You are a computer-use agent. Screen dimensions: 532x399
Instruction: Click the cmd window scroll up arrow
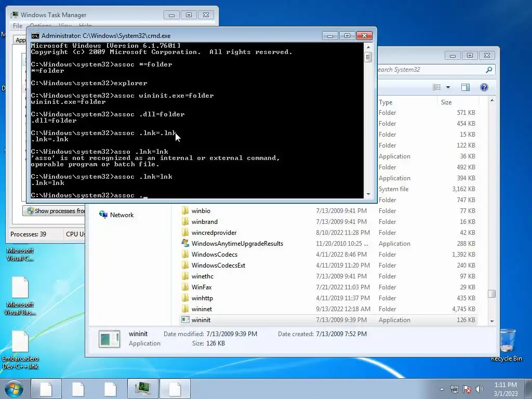tap(368, 47)
